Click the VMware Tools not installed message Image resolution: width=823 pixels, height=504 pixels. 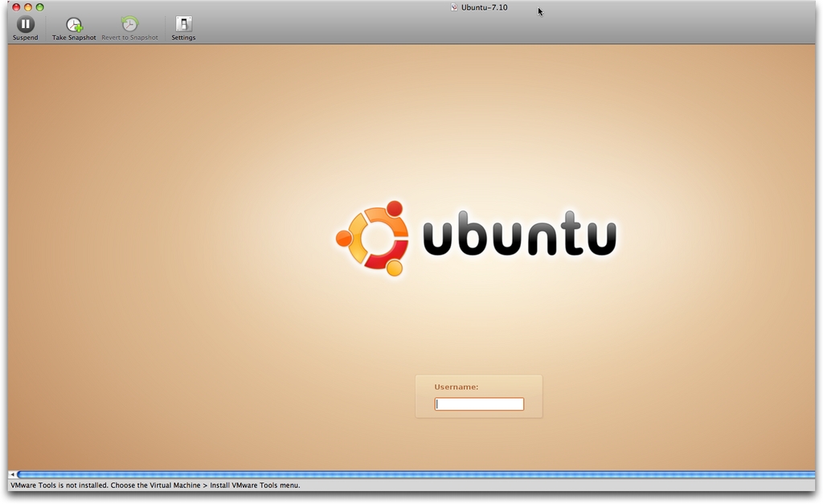coord(155,486)
